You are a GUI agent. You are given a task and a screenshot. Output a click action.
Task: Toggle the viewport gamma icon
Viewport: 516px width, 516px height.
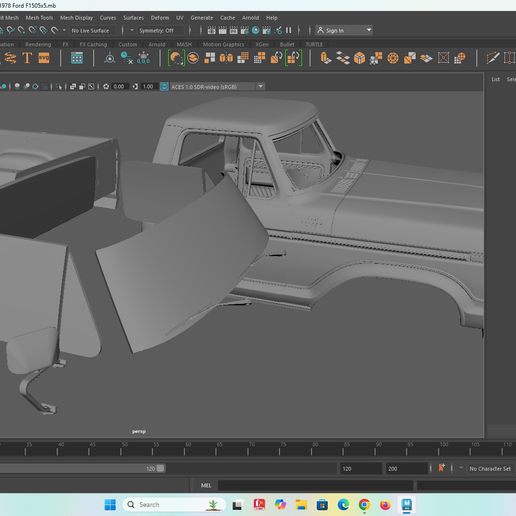tap(135, 86)
